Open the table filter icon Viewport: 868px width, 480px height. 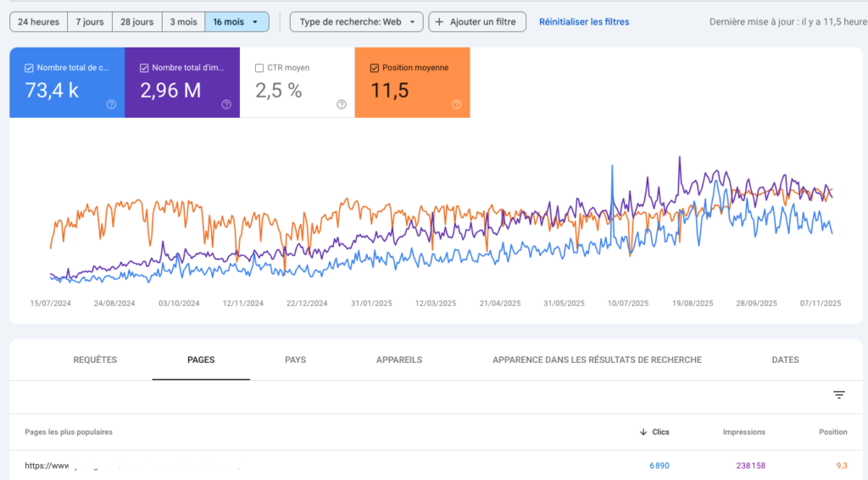[x=838, y=395]
